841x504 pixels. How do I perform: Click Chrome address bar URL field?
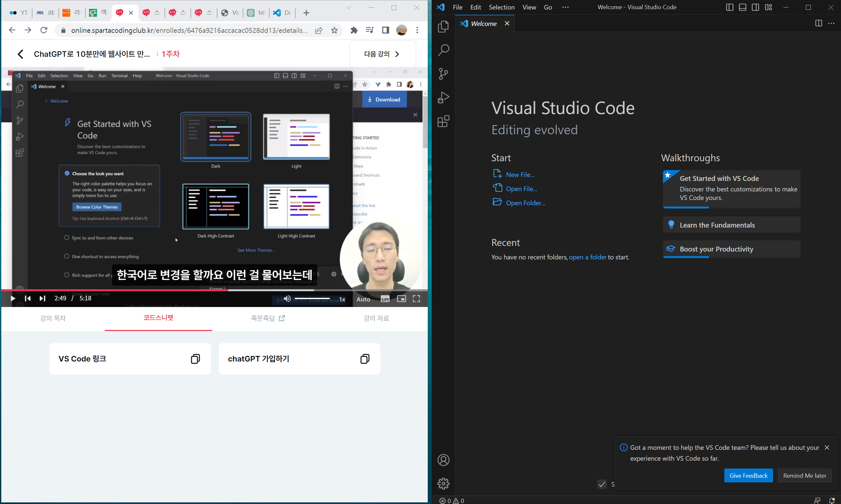pyautogui.click(x=189, y=30)
